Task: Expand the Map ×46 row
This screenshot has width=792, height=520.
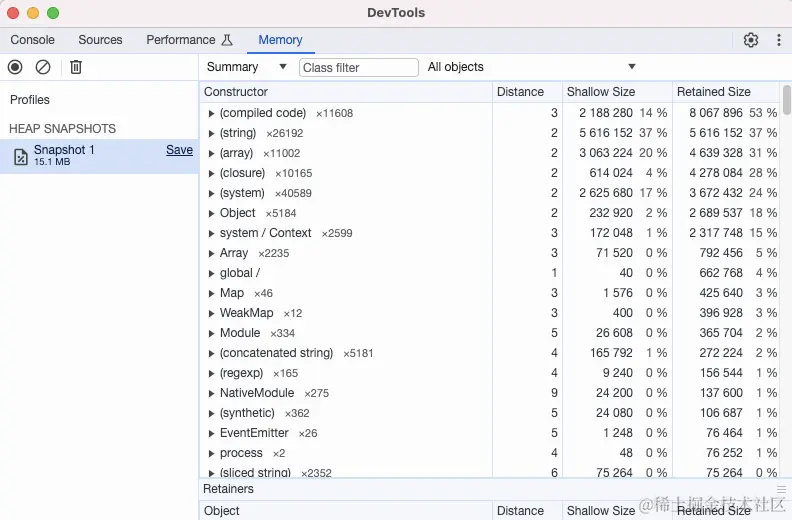Action: click(x=211, y=293)
